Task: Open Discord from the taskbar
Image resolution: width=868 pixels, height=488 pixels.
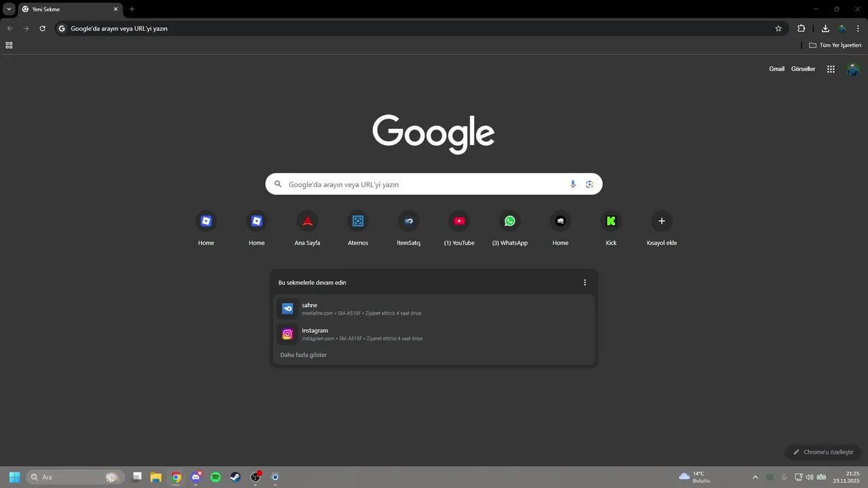Action: [196, 477]
